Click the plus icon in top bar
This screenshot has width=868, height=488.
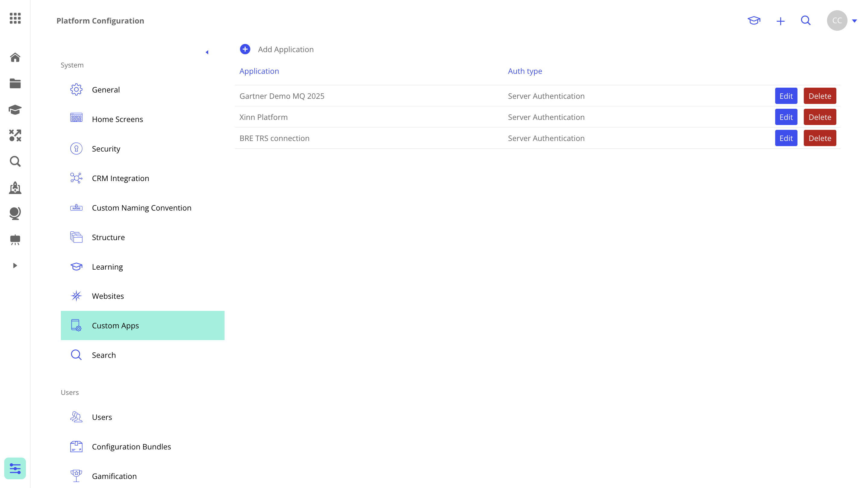pyautogui.click(x=781, y=21)
